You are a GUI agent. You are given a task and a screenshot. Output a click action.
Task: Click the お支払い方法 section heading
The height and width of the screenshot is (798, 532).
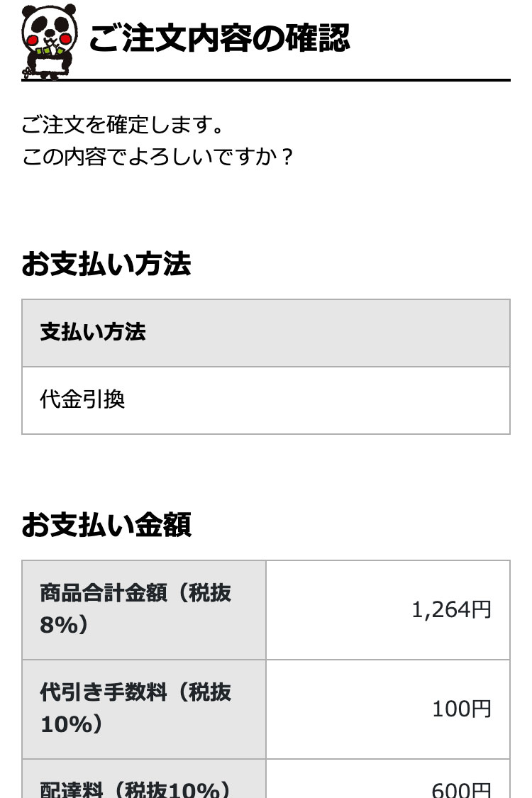(106, 264)
